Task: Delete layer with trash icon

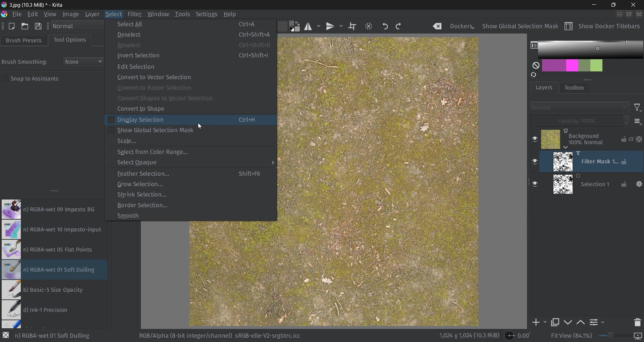Action: (x=637, y=322)
